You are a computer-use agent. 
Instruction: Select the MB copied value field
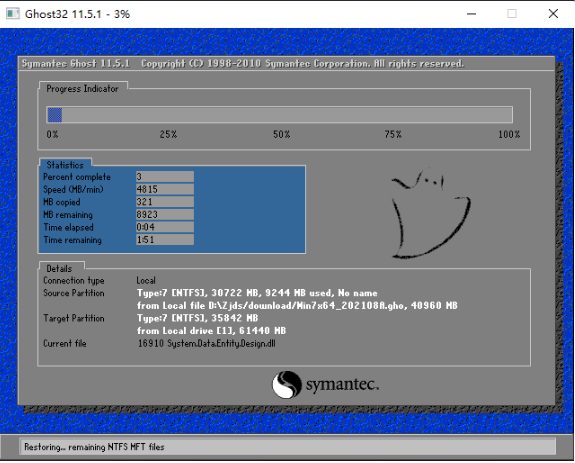tap(165, 202)
